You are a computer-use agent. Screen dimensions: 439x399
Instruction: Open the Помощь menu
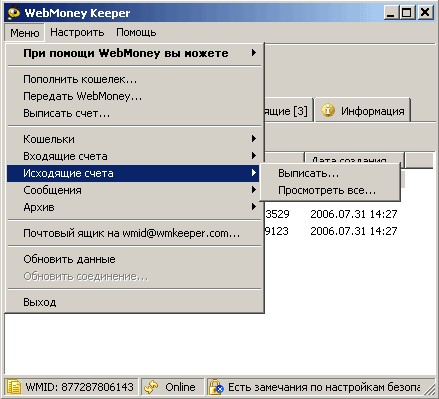tap(136, 32)
